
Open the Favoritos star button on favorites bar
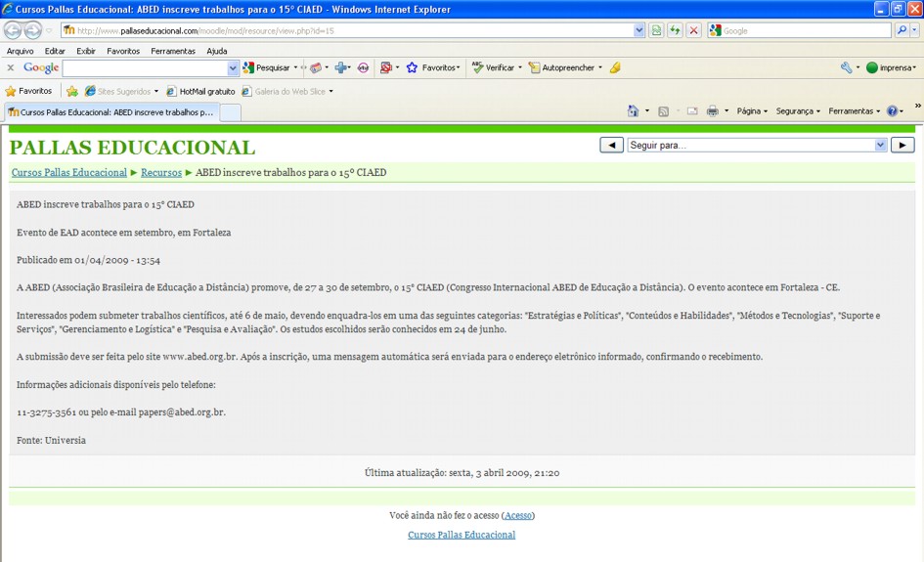point(29,91)
